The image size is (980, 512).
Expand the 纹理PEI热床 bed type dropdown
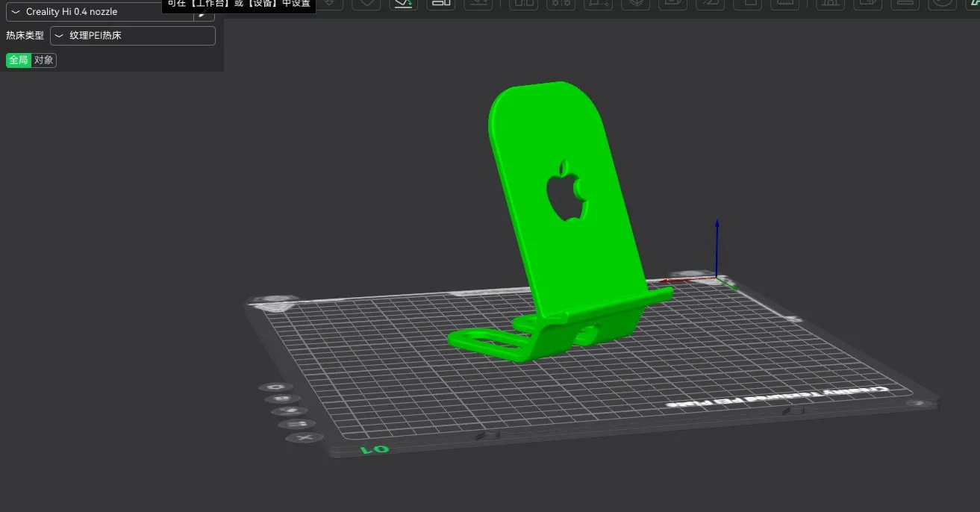click(x=133, y=36)
